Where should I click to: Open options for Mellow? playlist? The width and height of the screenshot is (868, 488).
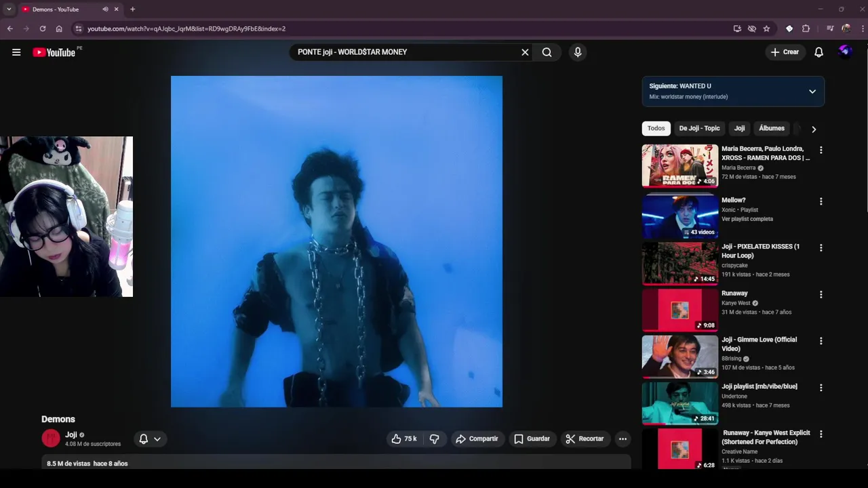pos(821,201)
